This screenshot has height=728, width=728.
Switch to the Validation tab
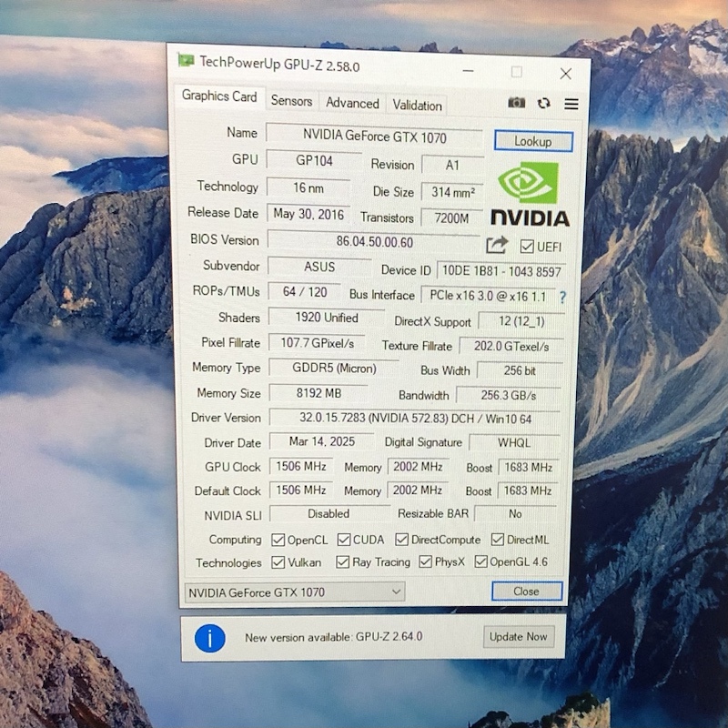click(417, 106)
